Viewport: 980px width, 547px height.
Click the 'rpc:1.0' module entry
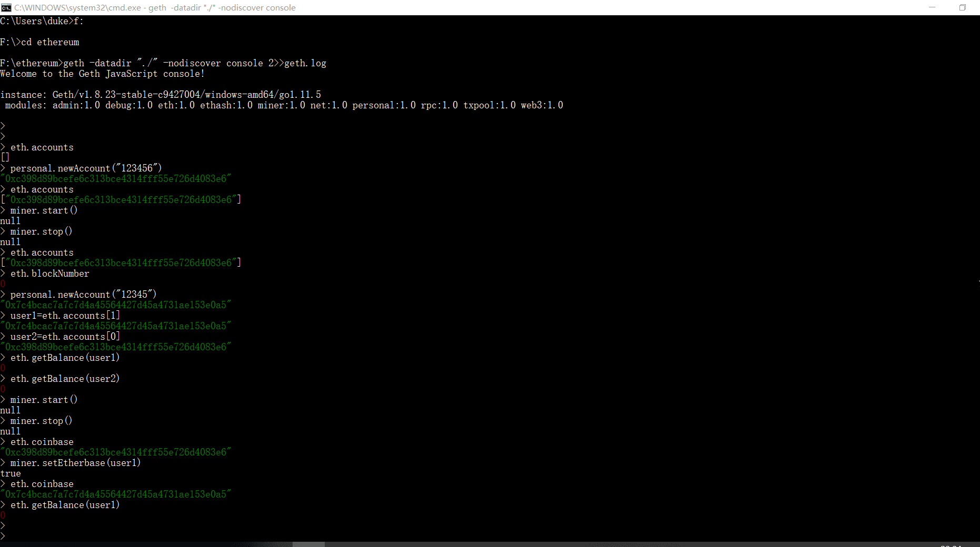tap(439, 105)
